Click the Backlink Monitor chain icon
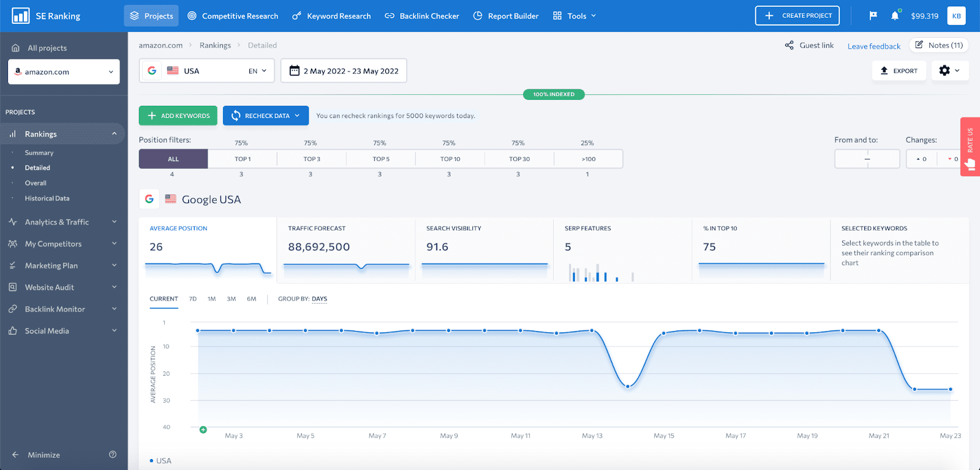This screenshot has height=470, width=980. (13, 309)
